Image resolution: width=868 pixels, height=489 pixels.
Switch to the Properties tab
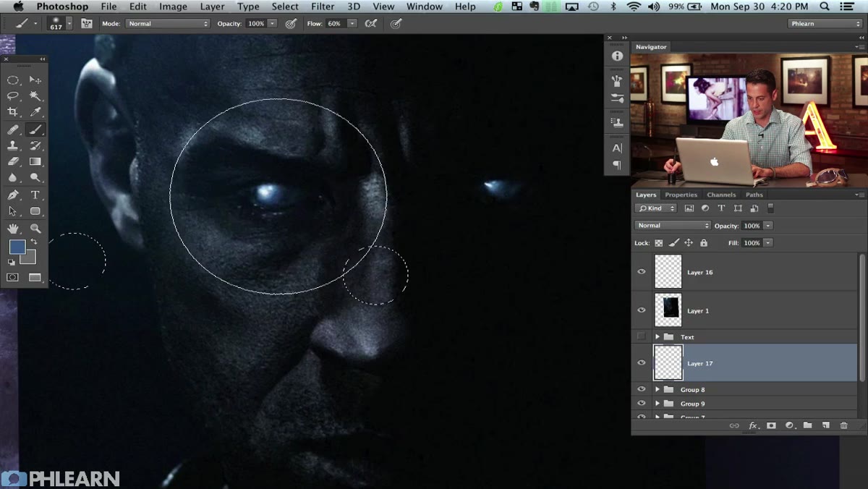tap(681, 195)
